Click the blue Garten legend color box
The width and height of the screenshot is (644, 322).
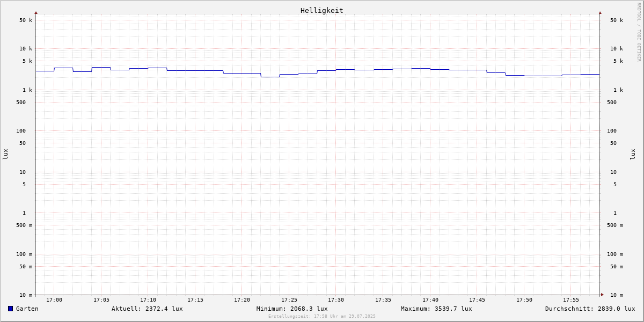click(10, 309)
